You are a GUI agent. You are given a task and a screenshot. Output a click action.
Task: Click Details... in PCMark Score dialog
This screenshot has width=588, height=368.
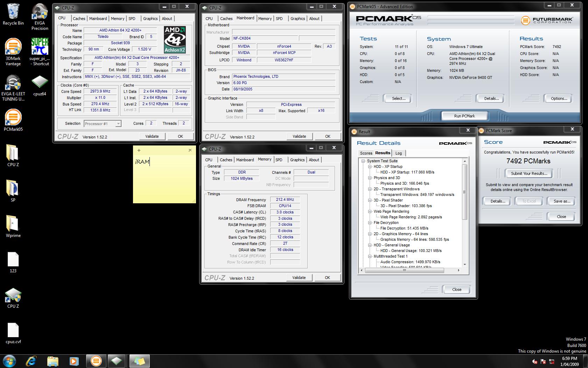(498, 201)
